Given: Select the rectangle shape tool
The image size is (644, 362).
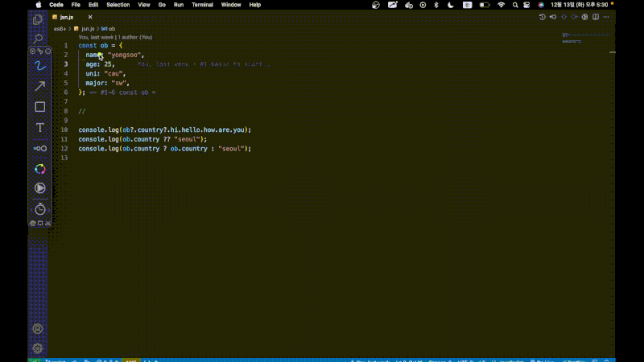Looking at the screenshot, I should (39, 107).
